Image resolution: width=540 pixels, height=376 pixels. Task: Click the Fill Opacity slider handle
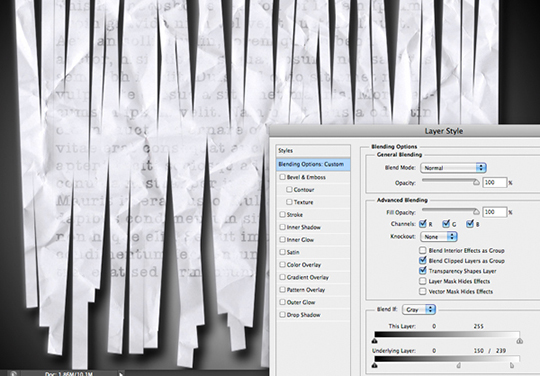(476, 212)
